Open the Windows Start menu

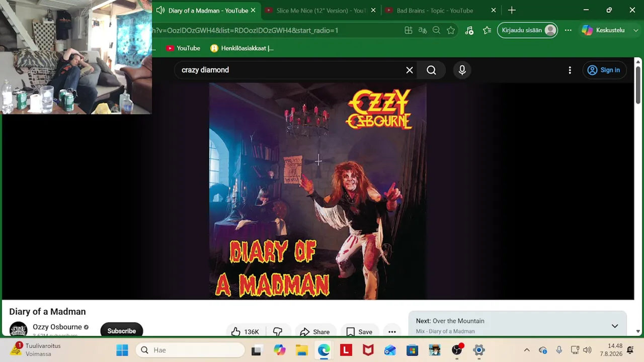(122, 350)
